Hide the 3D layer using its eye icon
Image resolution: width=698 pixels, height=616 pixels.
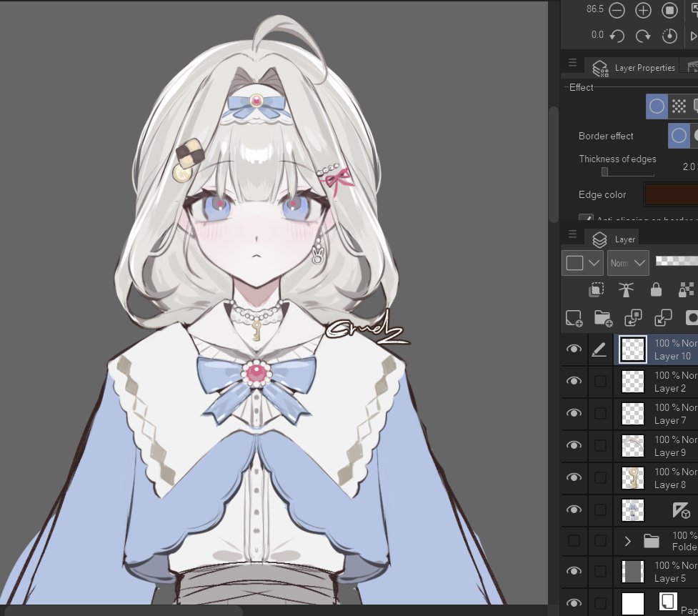pyautogui.click(x=574, y=509)
